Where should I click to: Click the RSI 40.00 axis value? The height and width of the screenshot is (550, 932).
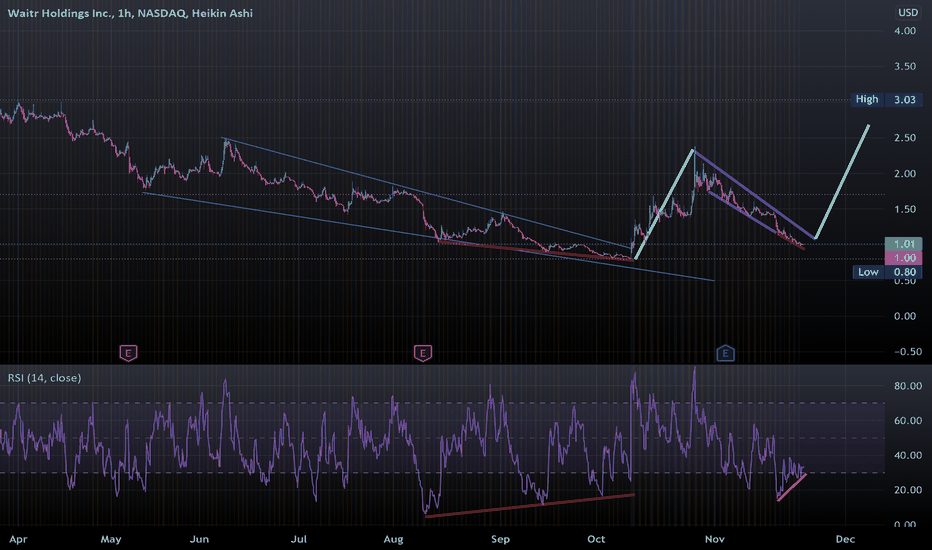click(x=908, y=455)
